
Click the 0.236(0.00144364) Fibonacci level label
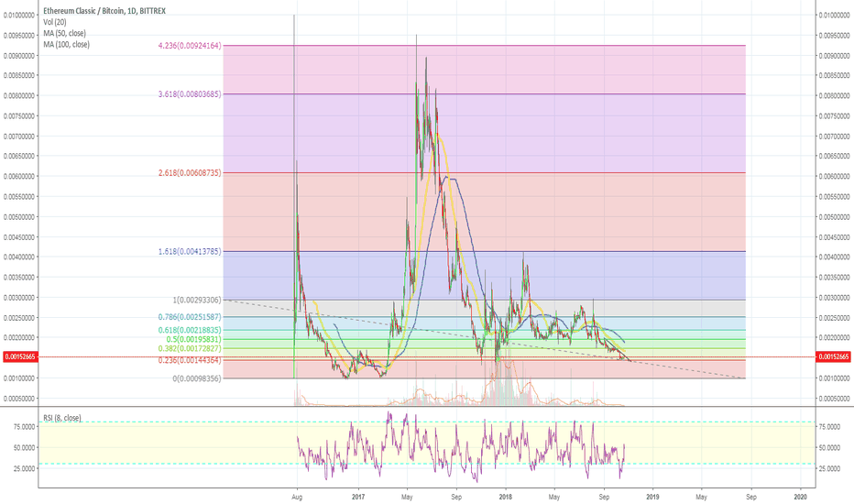point(190,360)
